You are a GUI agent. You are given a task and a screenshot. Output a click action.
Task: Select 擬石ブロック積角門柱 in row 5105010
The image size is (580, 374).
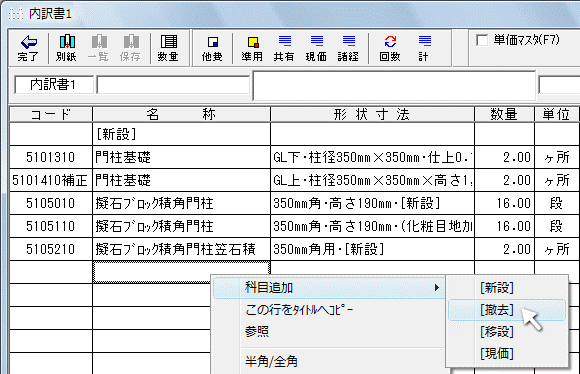coord(181,203)
